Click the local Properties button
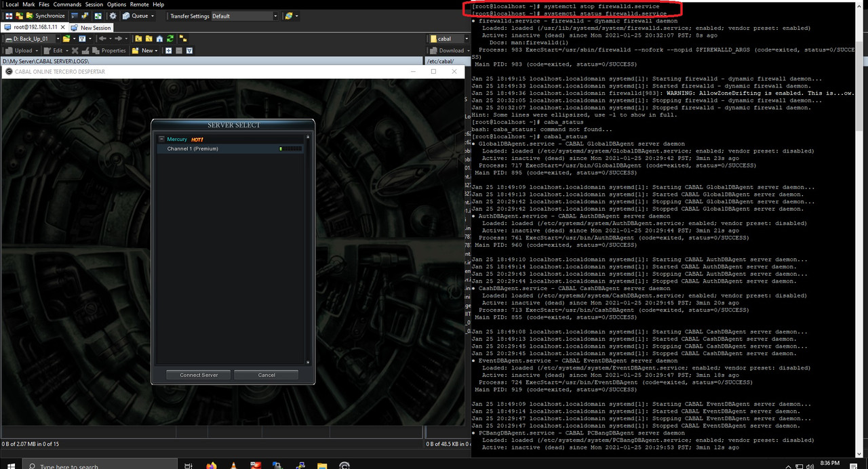The image size is (868, 469). coord(109,50)
